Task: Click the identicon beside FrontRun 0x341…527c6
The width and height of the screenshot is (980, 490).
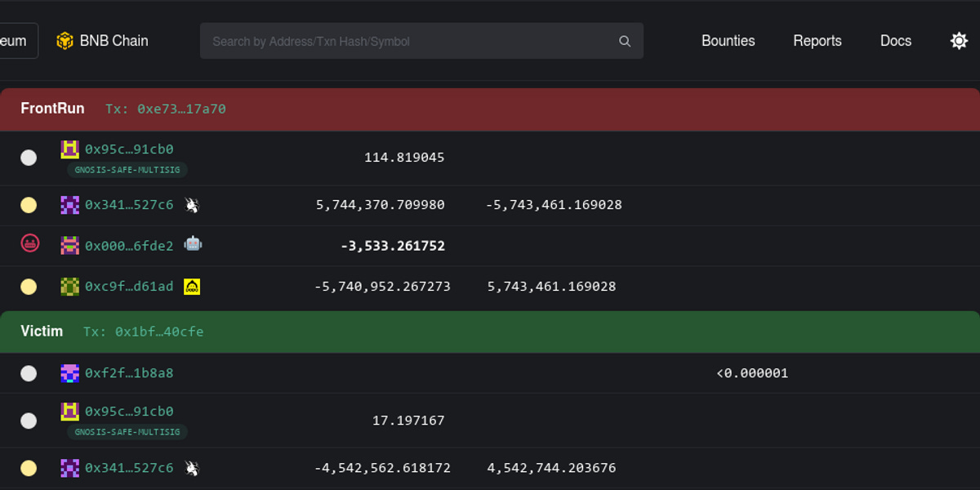Action: [x=70, y=205]
